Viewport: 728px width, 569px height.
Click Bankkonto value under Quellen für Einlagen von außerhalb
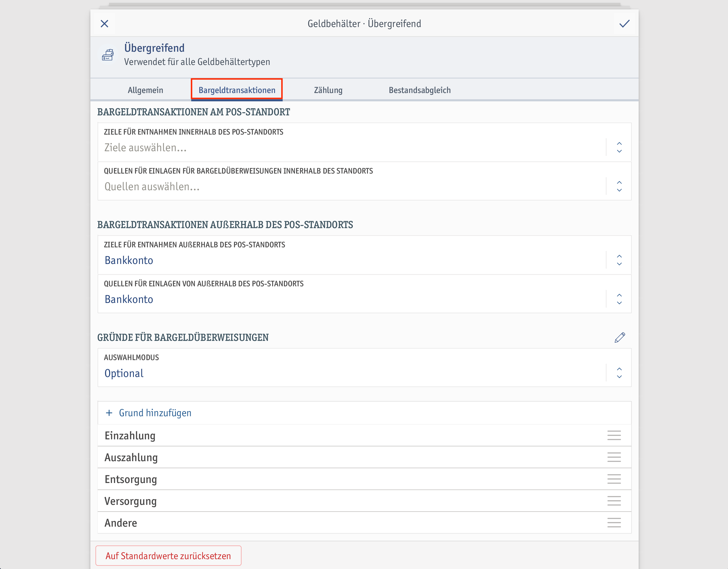coord(129,299)
